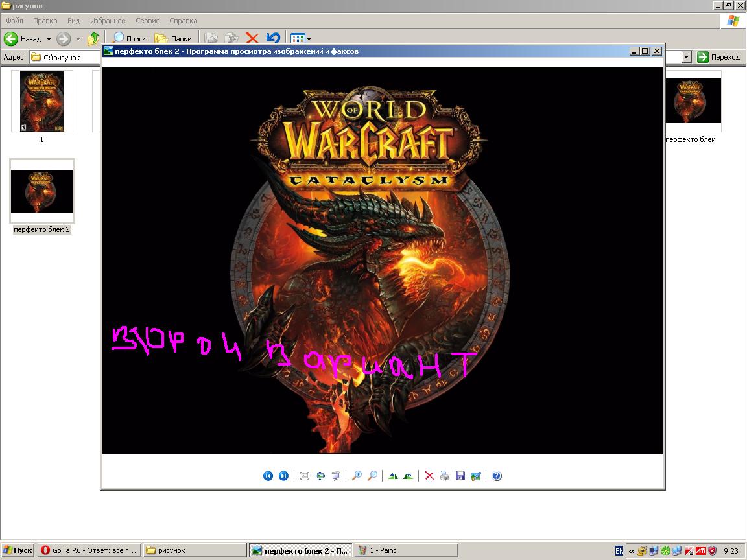This screenshot has width=747, height=560.
Task: Click Windows flag logo in Explorer
Action: [x=733, y=21]
